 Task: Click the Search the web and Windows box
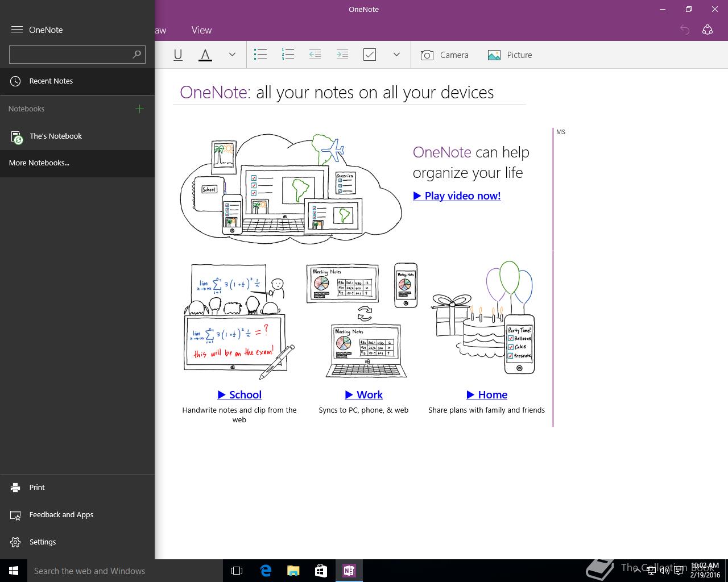pos(125,571)
